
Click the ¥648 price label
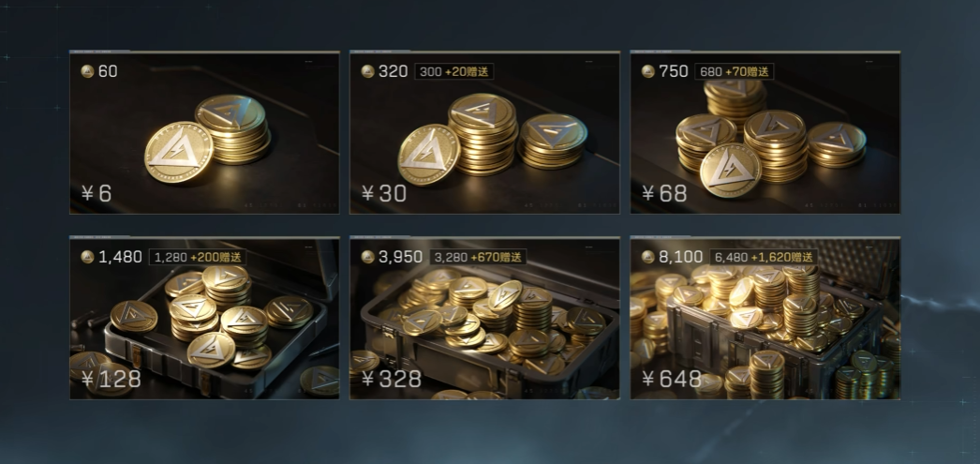[x=671, y=379]
